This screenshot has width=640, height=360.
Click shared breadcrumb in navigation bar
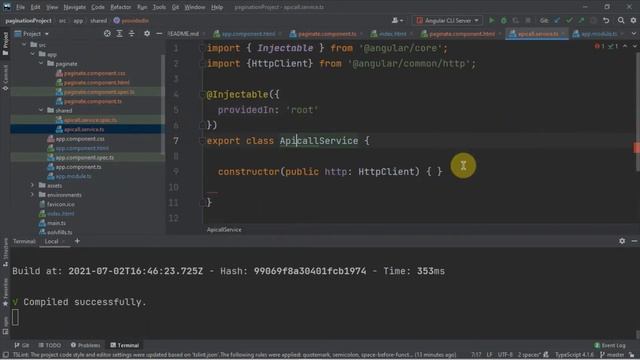pyautogui.click(x=98, y=20)
